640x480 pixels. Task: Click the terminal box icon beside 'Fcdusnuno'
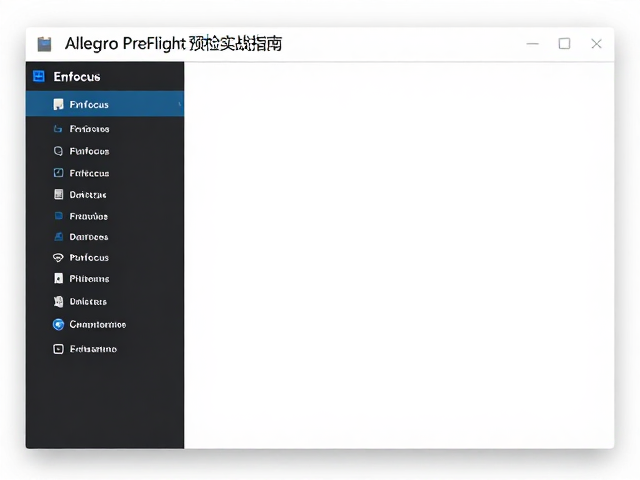click(x=58, y=349)
